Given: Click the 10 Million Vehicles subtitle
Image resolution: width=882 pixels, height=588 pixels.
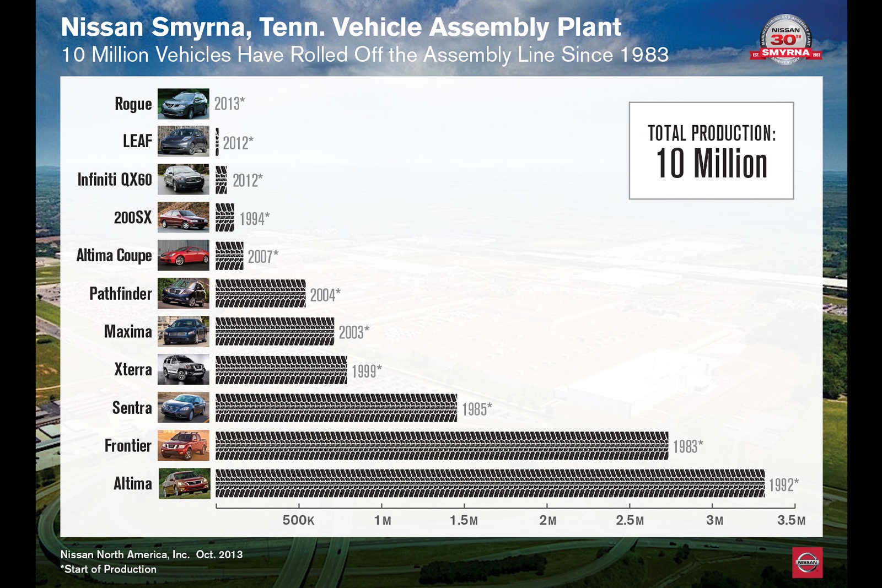Looking at the screenshot, I should click(365, 55).
